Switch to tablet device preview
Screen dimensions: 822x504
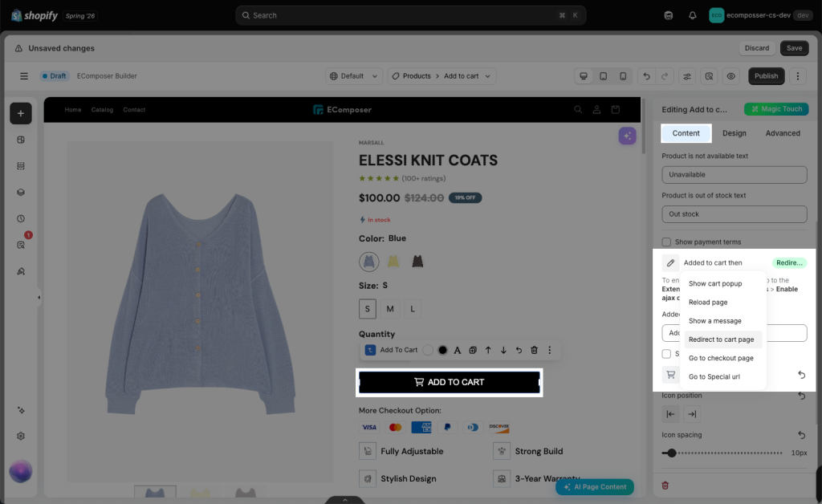(x=604, y=76)
